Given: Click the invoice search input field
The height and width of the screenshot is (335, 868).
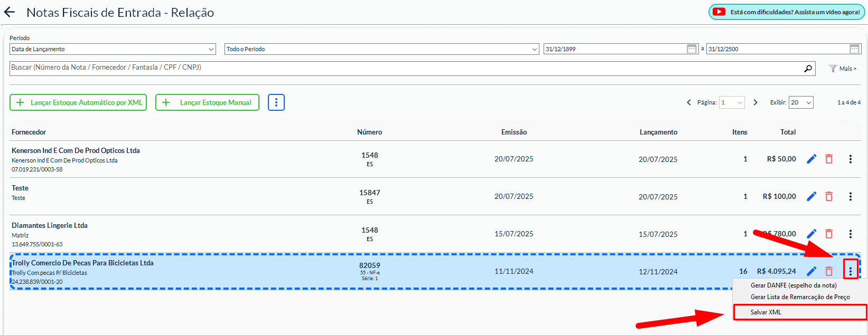Looking at the screenshot, I should 402,68.
